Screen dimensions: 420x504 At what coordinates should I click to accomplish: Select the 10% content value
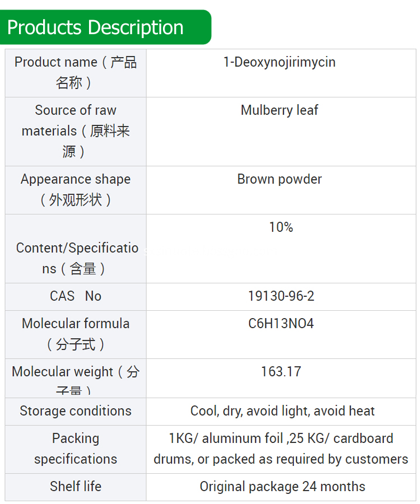pyautogui.click(x=281, y=227)
